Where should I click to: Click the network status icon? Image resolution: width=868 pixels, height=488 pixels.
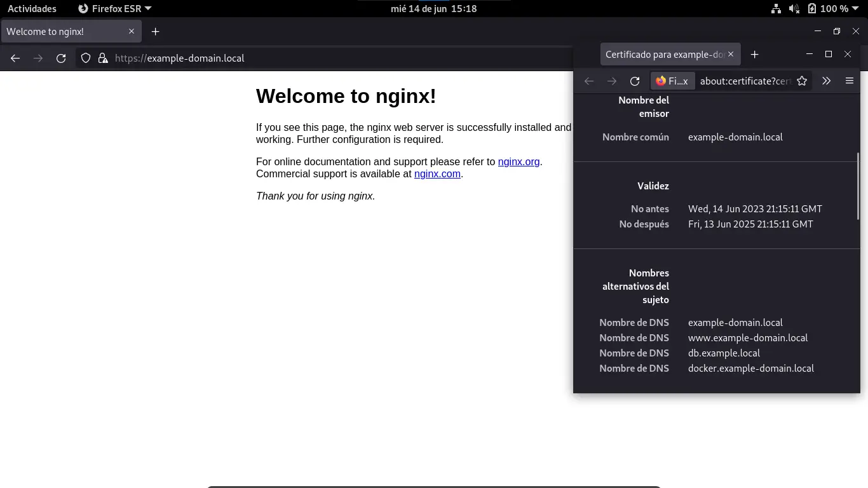776,9
